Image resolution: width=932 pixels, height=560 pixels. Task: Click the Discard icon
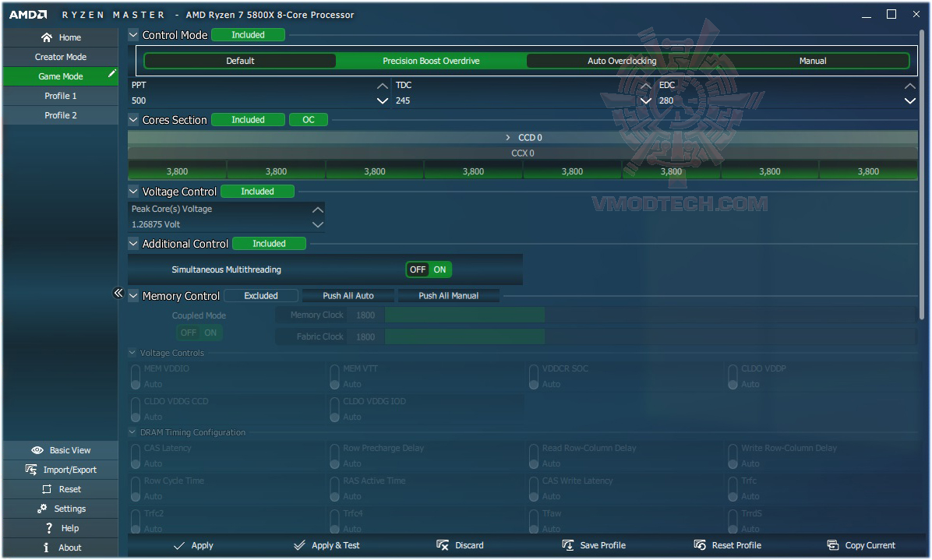coord(443,545)
